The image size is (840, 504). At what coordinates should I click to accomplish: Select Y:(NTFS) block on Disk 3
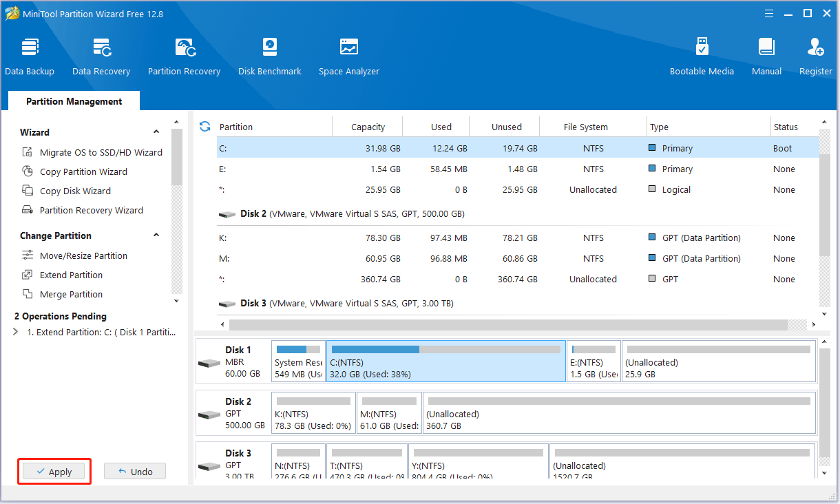pyautogui.click(x=479, y=461)
